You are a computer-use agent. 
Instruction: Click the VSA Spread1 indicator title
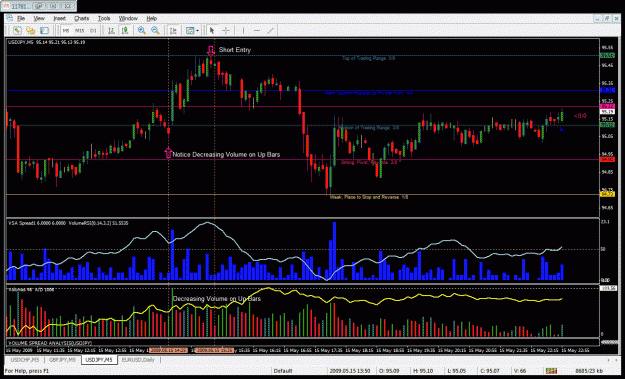pyautogui.click(x=69, y=223)
